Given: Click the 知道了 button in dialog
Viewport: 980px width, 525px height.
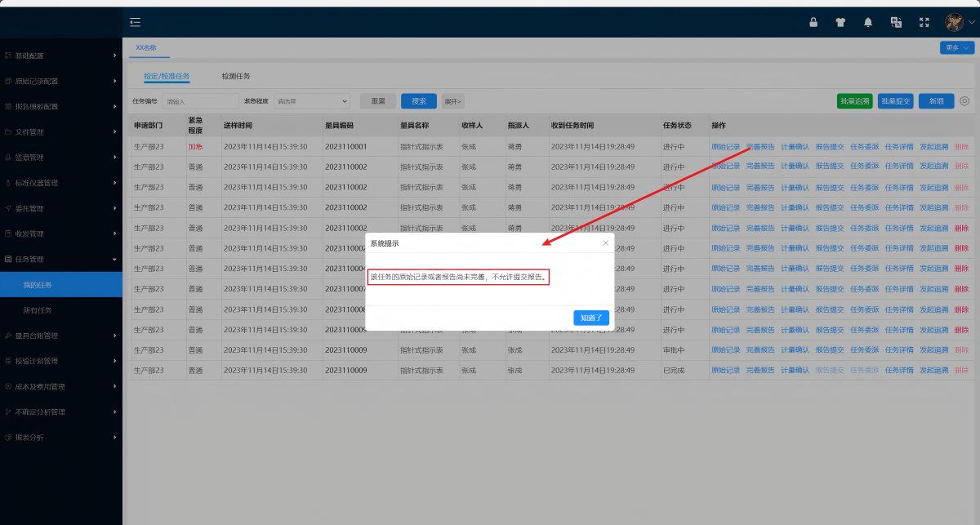Looking at the screenshot, I should pyautogui.click(x=591, y=318).
